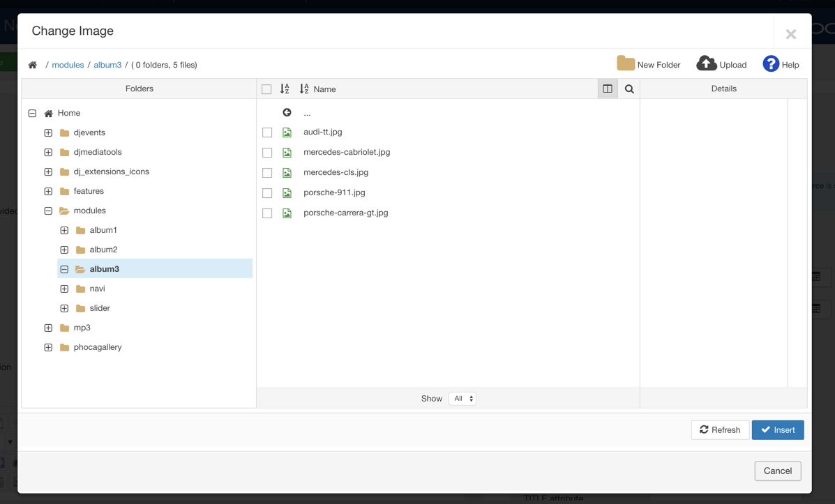Click the features folder icon

tap(64, 191)
